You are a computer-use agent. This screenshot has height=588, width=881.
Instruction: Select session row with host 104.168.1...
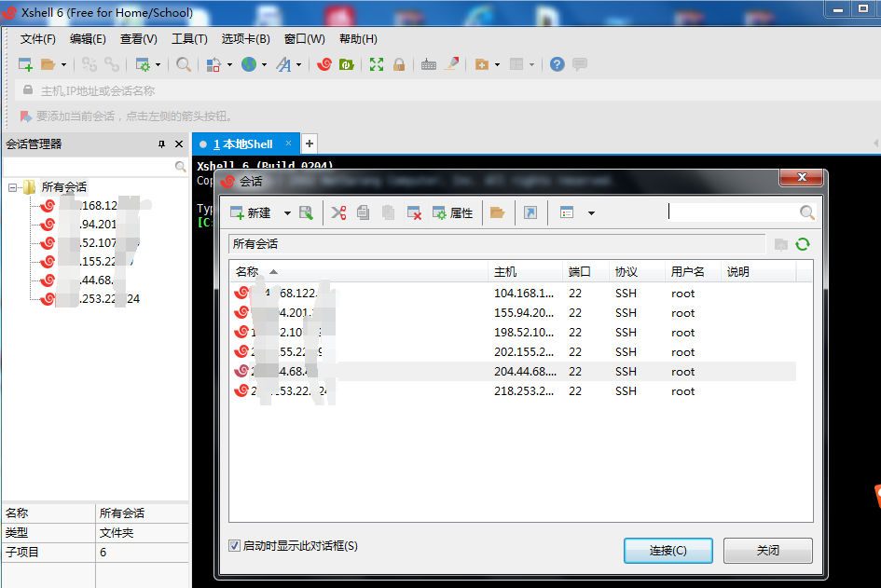click(513, 294)
